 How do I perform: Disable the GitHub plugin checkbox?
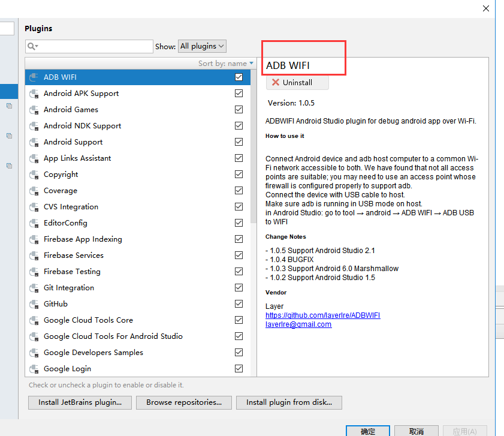pos(239,303)
